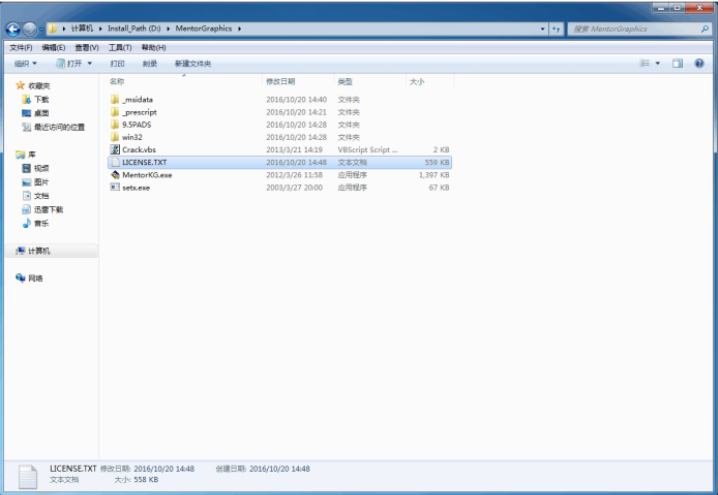This screenshot has width=718, height=495.
Task: Click Install_Path (D:) in address bar
Action: (134, 28)
